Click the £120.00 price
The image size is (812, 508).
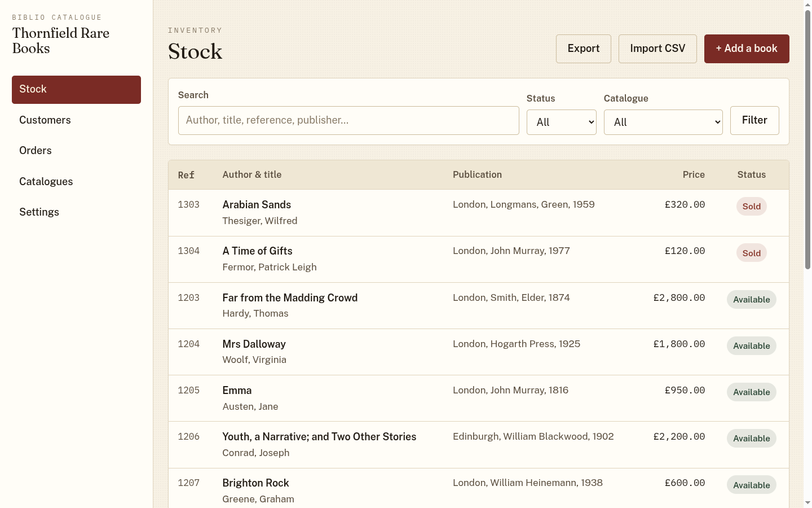click(x=685, y=251)
